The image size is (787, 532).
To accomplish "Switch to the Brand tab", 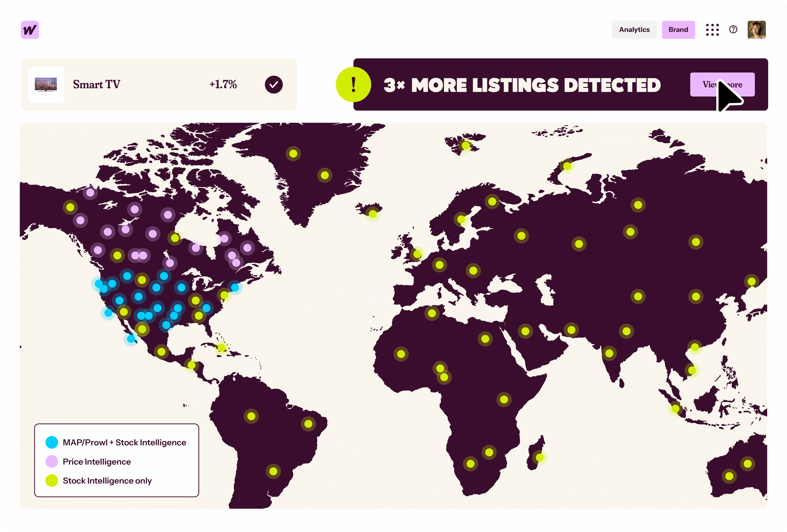I will coord(678,30).
